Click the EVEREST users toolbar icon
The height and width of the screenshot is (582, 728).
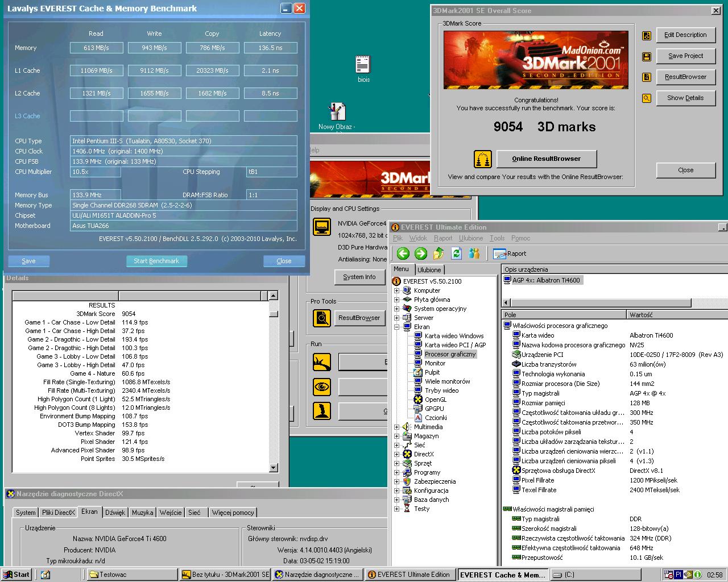click(474, 253)
